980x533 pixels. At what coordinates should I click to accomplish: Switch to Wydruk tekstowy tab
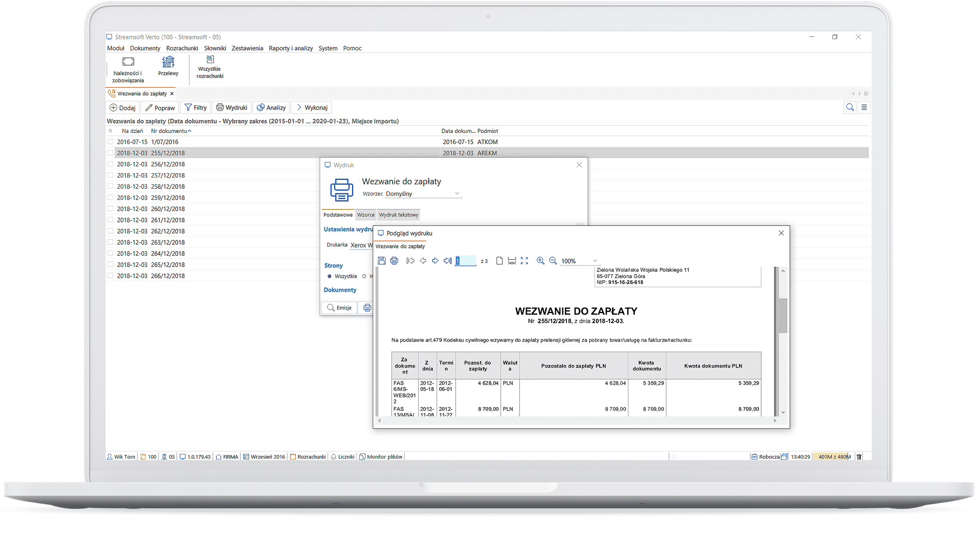pos(398,215)
